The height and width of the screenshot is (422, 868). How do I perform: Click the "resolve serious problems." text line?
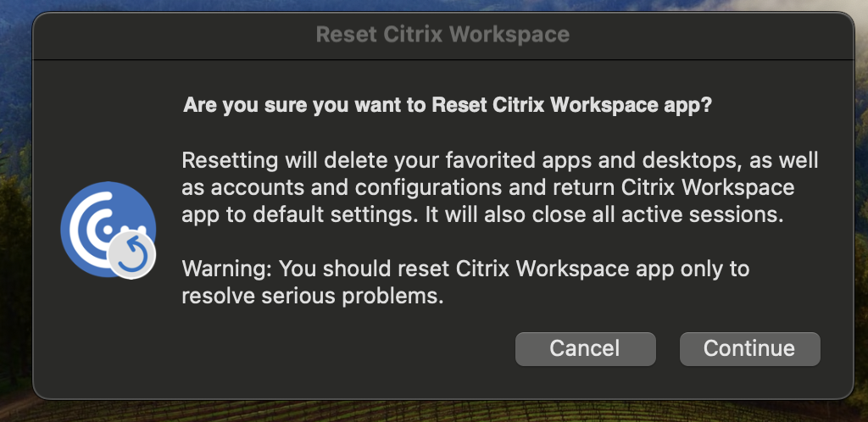tap(313, 297)
